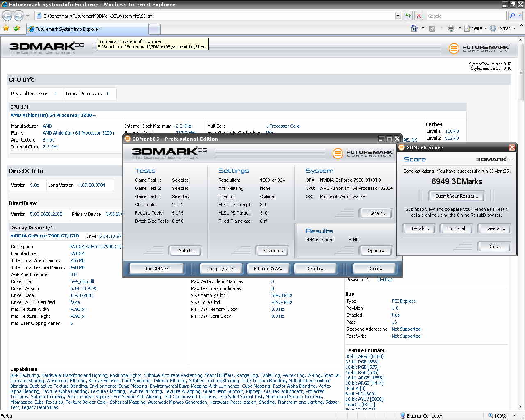The image size is (525, 420).
Task: Click the address bar showing SI.xml path
Action: [215, 16]
